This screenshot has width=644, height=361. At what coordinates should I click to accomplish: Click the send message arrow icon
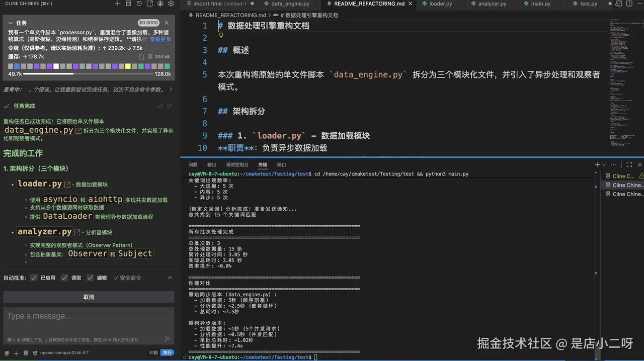[168, 338]
